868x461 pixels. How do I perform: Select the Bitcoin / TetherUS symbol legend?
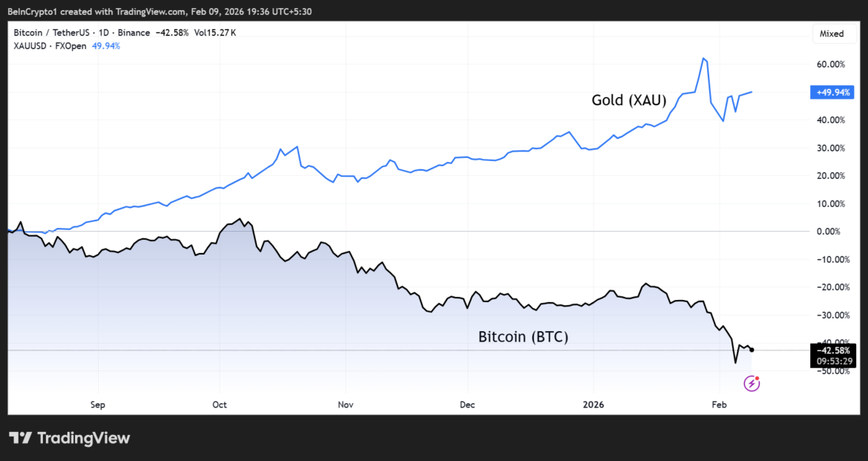pyautogui.click(x=52, y=32)
